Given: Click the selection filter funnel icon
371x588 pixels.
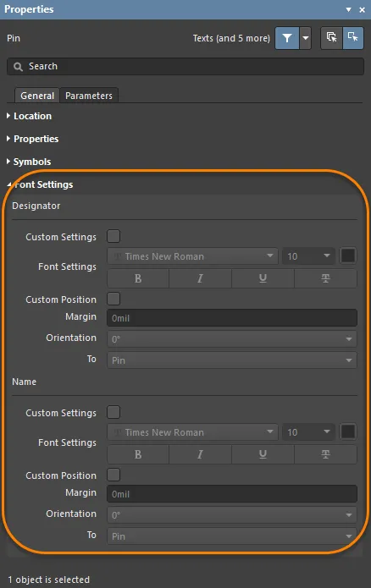Looking at the screenshot, I should point(287,38).
